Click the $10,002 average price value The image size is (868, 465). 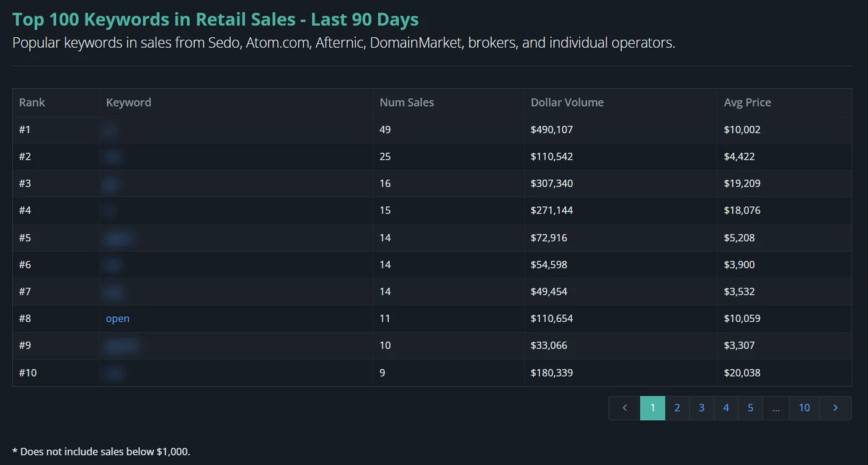[x=742, y=130]
